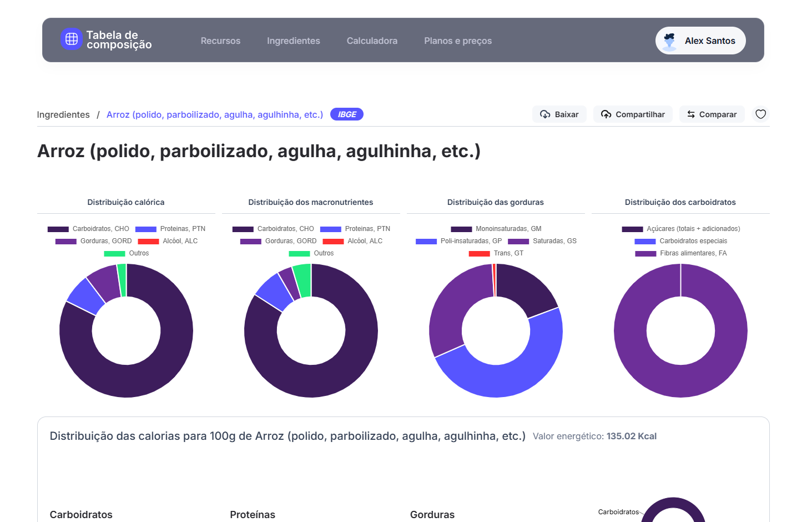Click the Comparar button label
The height and width of the screenshot is (522, 812).
tap(718, 114)
